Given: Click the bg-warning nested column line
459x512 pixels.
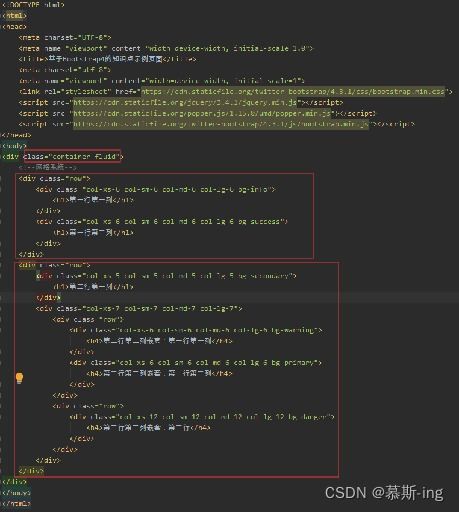Looking at the screenshot, I should [x=196, y=330].
